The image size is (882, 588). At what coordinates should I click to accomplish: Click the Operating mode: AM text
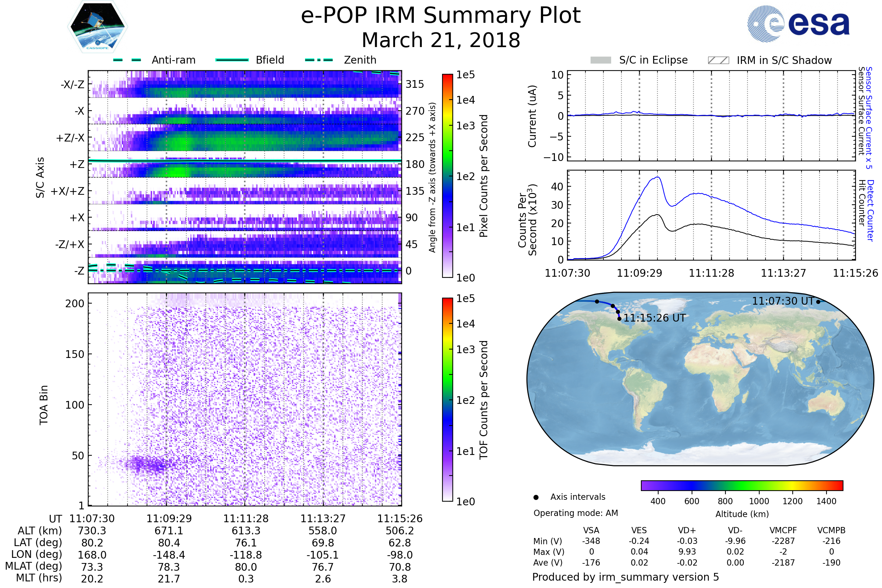(x=576, y=513)
